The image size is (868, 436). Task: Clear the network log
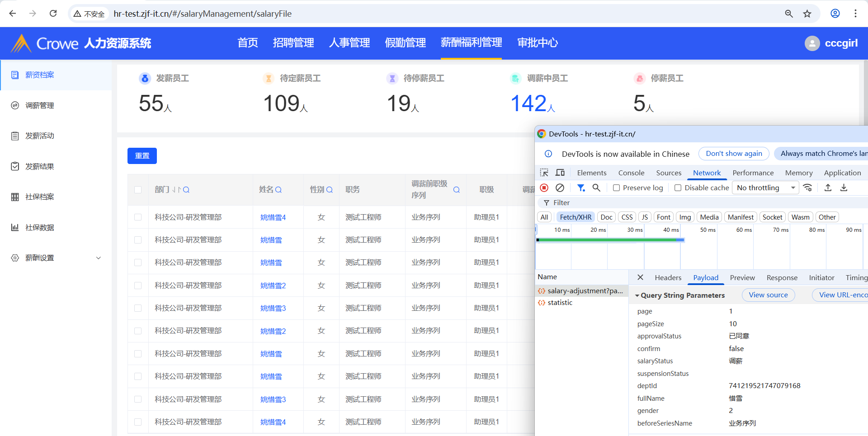[x=560, y=188]
